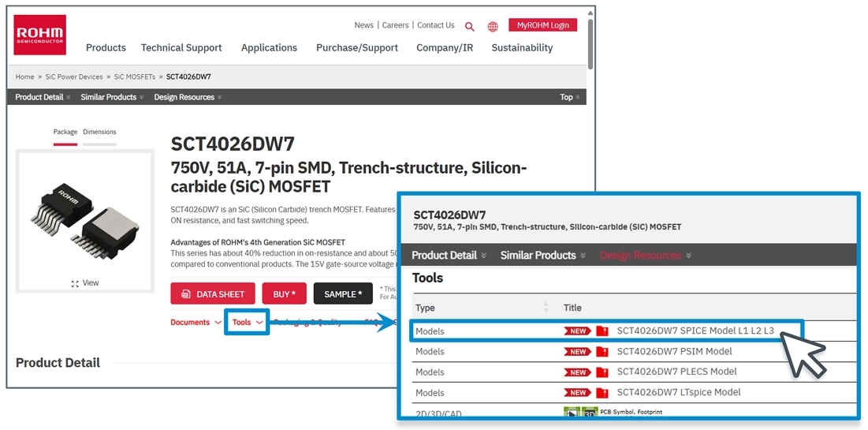Click the PCB symbol icon in the 2D/3D/CAD row
The height and width of the screenshot is (430, 868).
point(572,413)
